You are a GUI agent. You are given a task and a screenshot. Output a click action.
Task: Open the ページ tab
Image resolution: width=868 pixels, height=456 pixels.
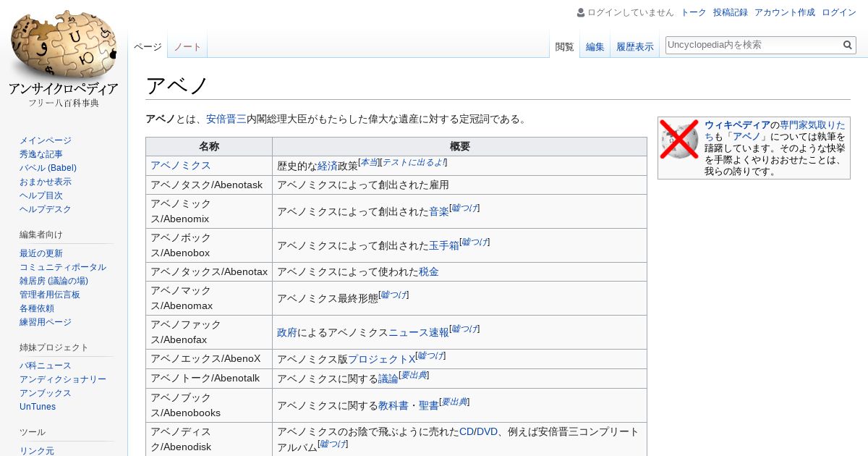coord(148,46)
